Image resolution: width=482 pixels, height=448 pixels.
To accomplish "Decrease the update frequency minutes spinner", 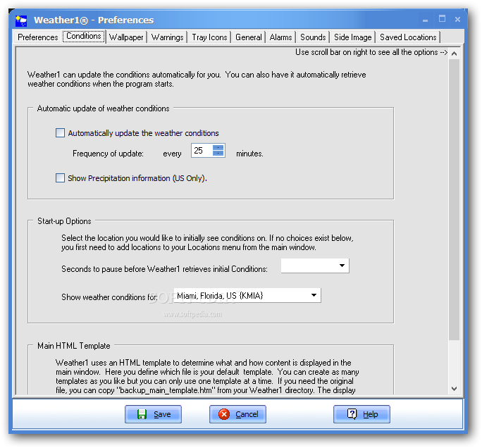I will [x=218, y=154].
